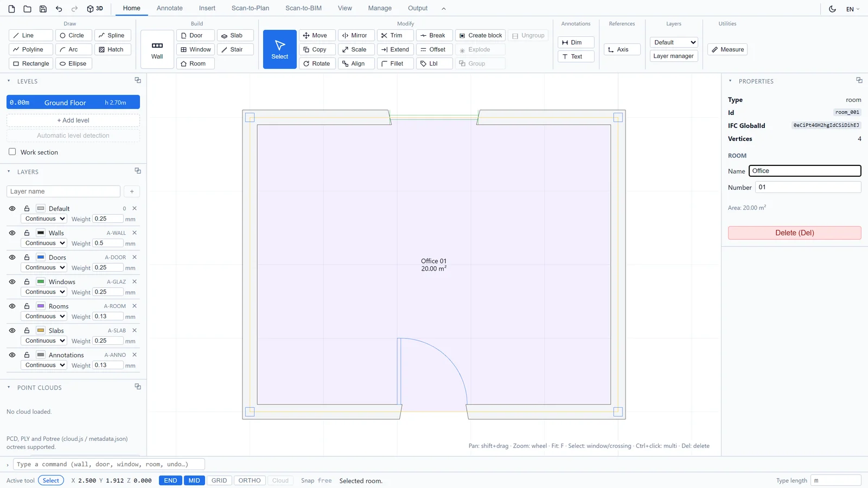Image resolution: width=868 pixels, height=488 pixels.
Task: Toggle dark mode with the moon icon
Action: pos(832,9)
